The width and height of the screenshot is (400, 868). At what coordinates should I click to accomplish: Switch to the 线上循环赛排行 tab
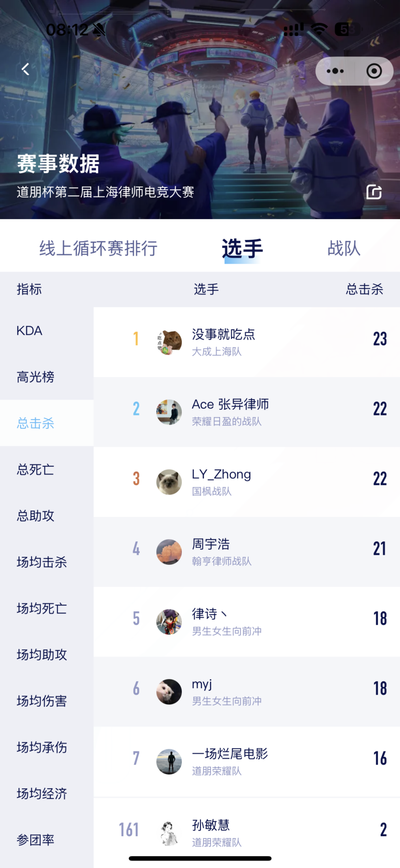pos(99,248)
